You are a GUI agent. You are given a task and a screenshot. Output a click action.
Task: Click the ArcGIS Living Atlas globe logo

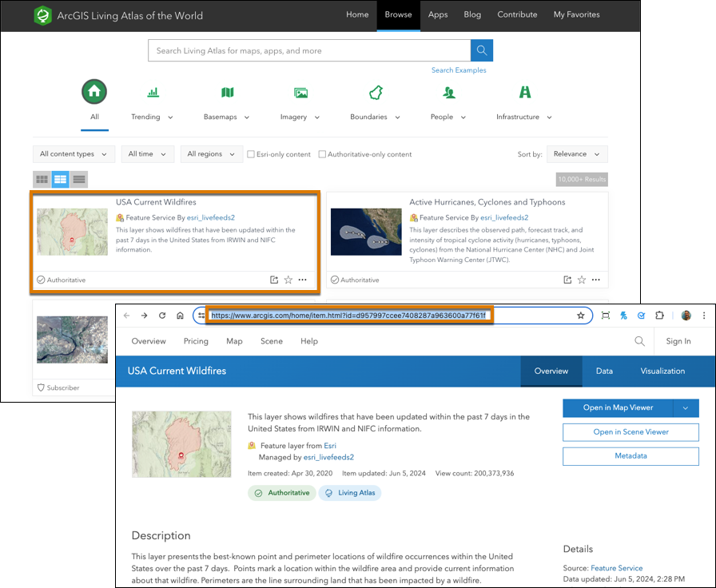click(43, 15)
